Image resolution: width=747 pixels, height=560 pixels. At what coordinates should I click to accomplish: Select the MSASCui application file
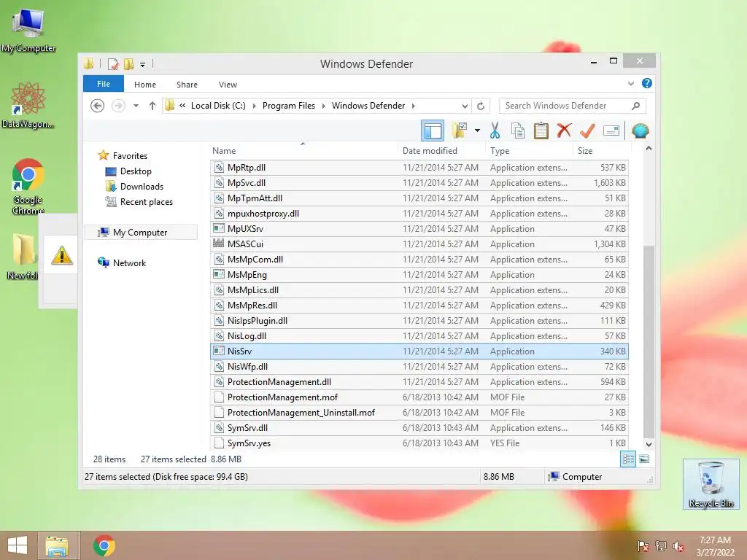tap(419, 244)
